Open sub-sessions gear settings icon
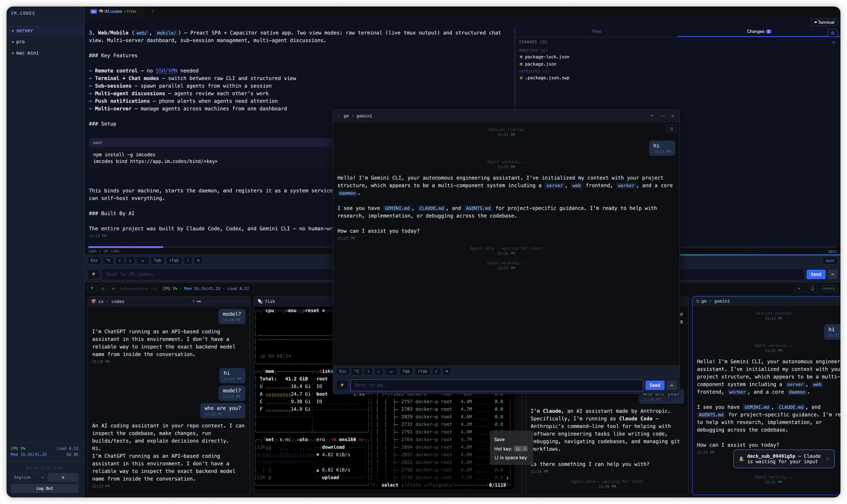Screen dimensions: 847x504 pyautogui.click(x=114, y=288)
